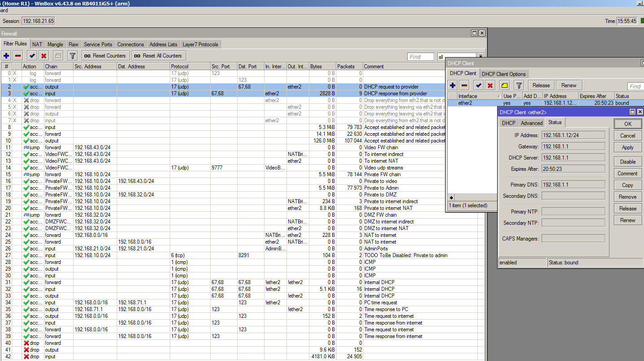The image size is (644, 361).
Task: Click blue checkmark enable icon in DHCP Client
Action: [479, 85]
